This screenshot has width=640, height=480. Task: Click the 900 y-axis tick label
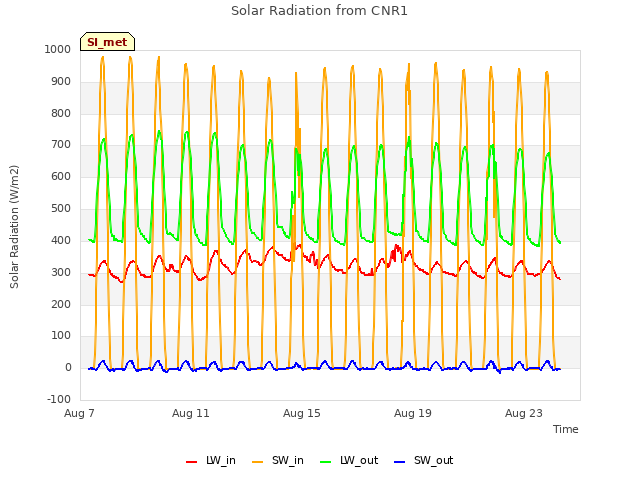pyautogui.click(x=61, y=82)
